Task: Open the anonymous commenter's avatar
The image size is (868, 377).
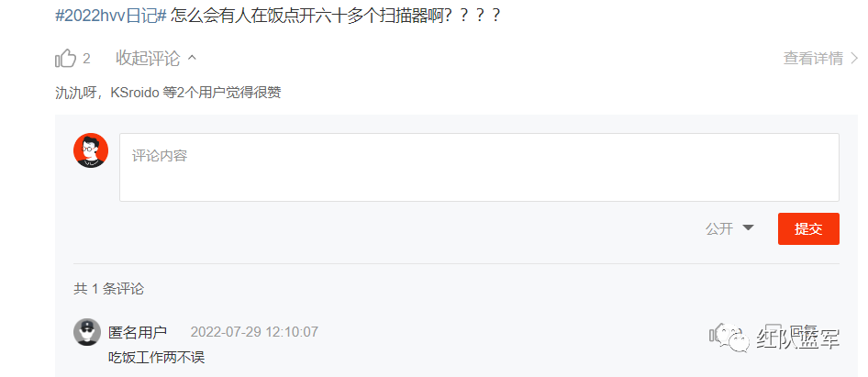Action: coord(87,332)
